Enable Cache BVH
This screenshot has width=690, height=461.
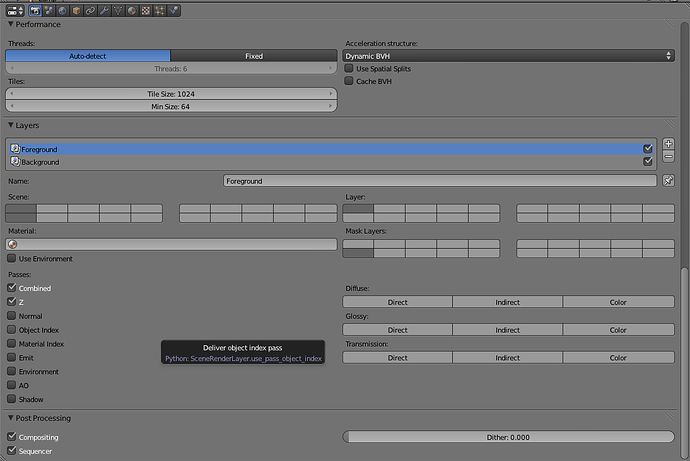click(349, 81)
